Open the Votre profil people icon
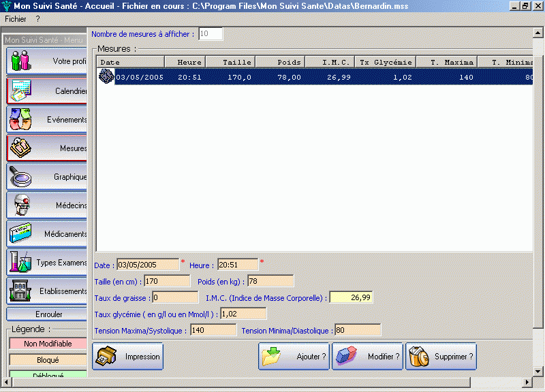The width and height of the screenshot is (545, 392). [x=20, y=61]
